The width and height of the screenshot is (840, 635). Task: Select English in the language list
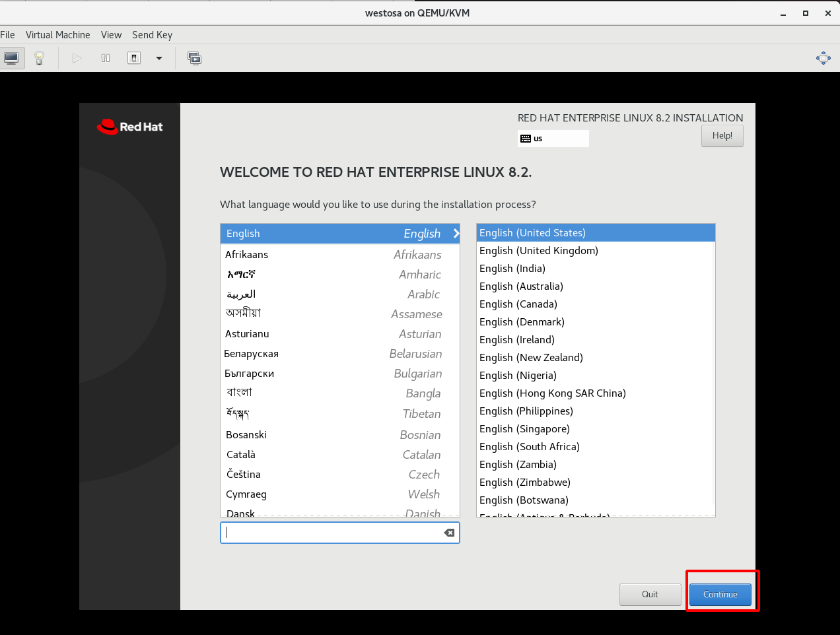[x=340, y=234]
